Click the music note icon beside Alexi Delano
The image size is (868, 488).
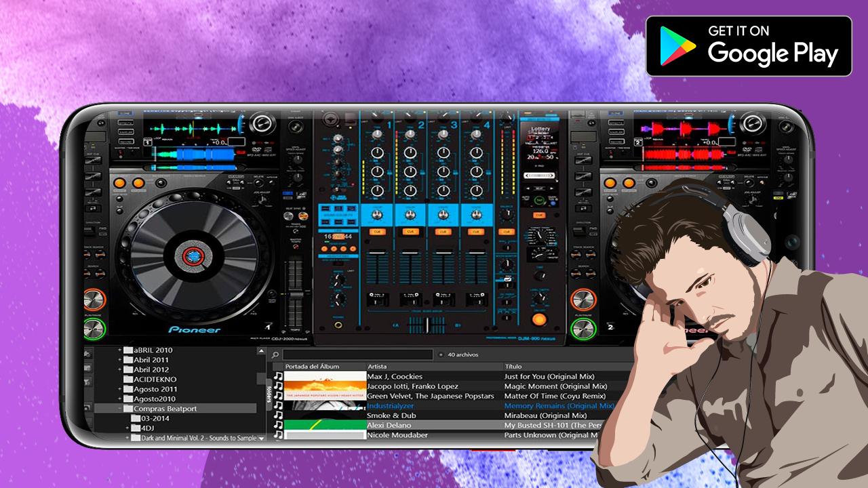pyautogui.click(x=278, y=425)
